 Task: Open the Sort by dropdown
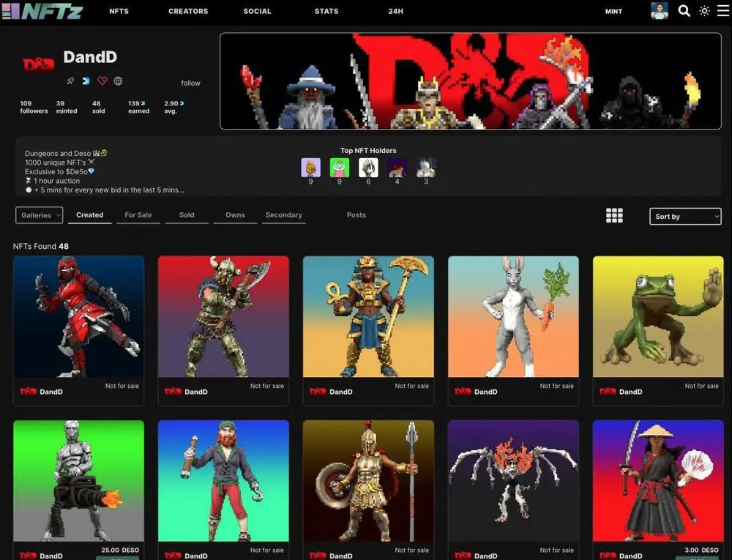(x=685, y=217)
